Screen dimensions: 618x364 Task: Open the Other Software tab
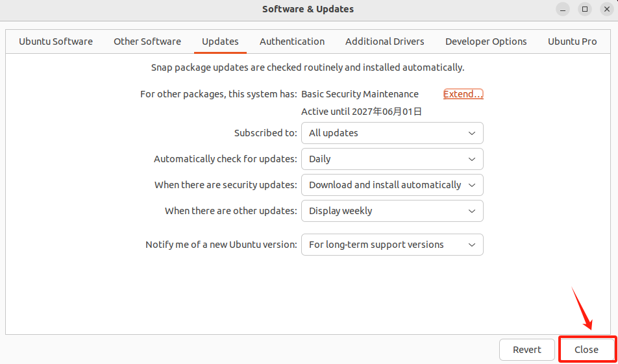pyautogui.click(x=147, y=42)
